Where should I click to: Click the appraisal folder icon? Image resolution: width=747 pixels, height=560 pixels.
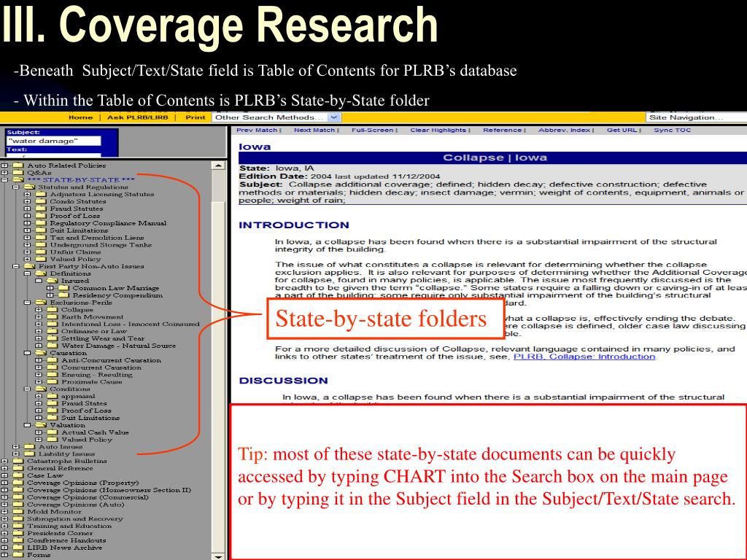coord(53,396)
